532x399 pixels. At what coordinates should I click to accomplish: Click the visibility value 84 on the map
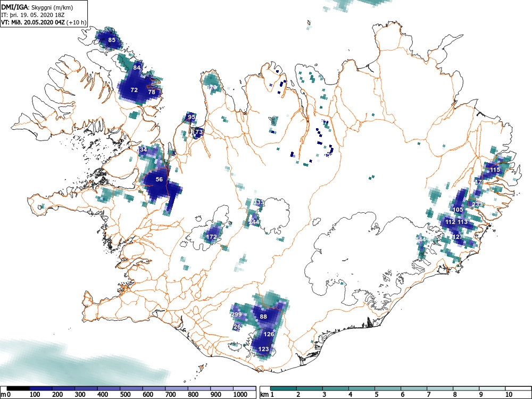tap(137, 68)
